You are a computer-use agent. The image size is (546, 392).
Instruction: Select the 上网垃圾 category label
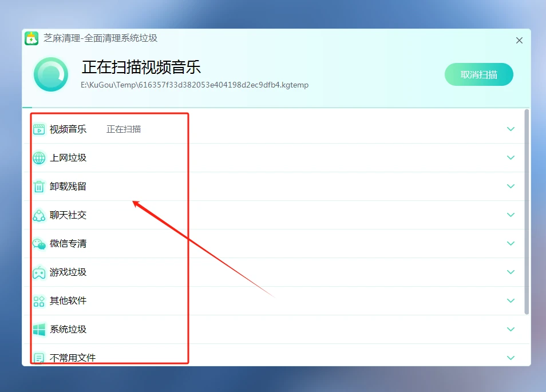[x=68, y=158]
